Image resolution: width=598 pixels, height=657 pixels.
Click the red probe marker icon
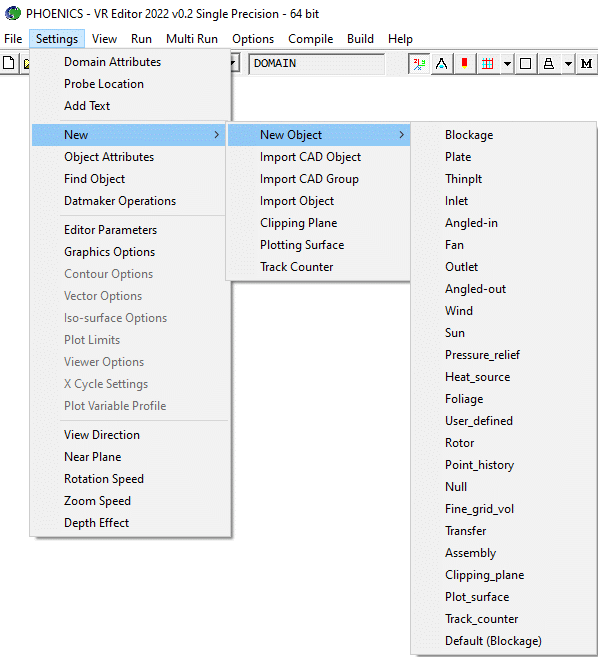click(x=464, y=64)
